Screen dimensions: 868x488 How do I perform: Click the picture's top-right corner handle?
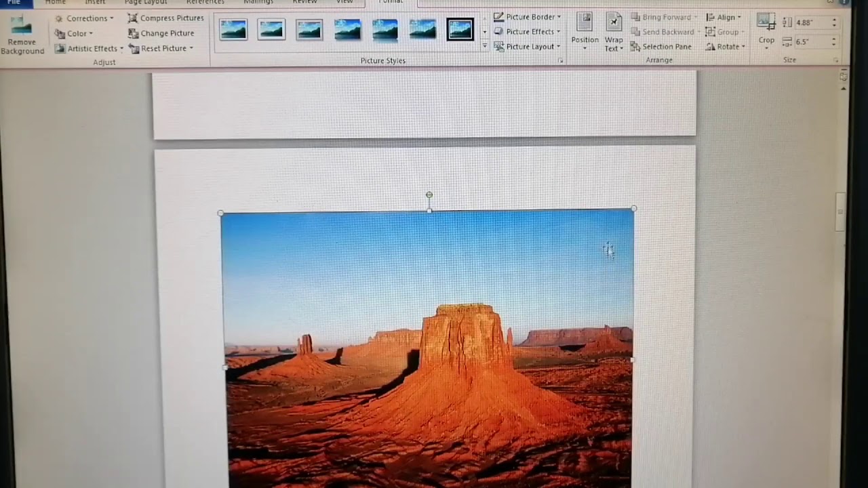tap(634, 209)
